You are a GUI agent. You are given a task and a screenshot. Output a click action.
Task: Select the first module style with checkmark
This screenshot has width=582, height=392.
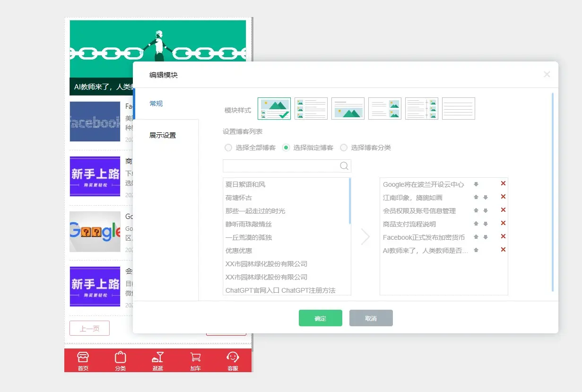(x=274, y=109)
